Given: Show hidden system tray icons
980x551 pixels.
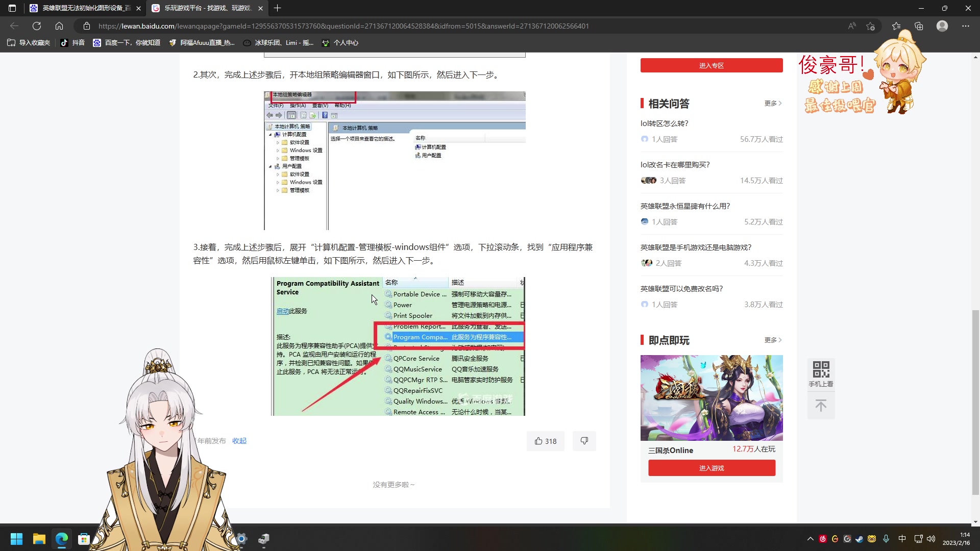Looking at the screenshot, I should point(810,539).
